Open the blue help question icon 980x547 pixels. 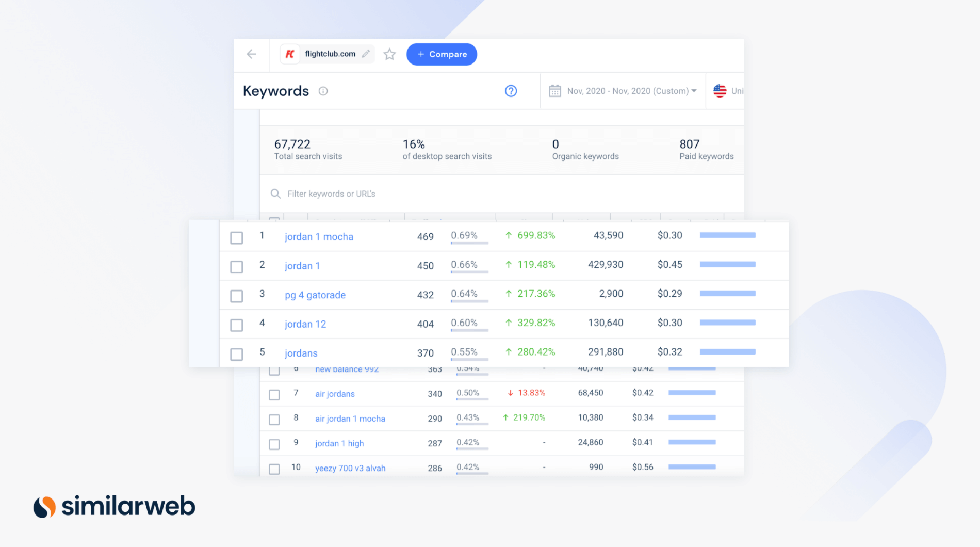(511, 91)
